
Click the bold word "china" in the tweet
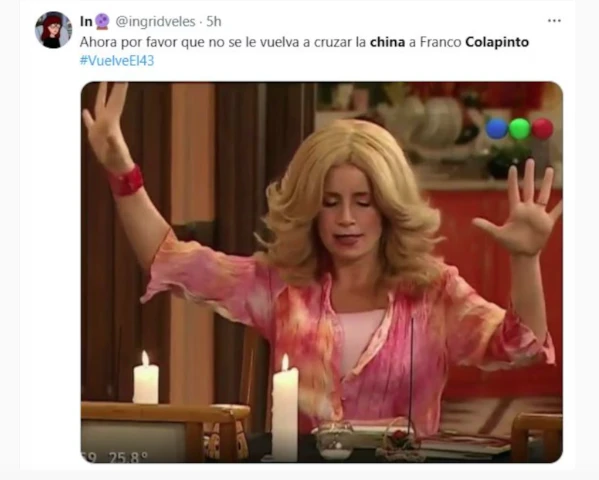(387, 42)
